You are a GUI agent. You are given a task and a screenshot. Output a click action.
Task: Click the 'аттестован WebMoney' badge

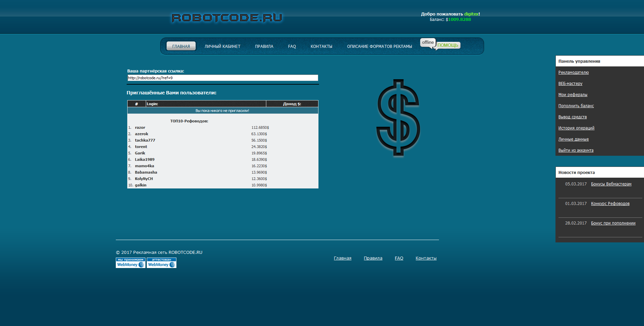pyautogui.click(x=162, y=263)
